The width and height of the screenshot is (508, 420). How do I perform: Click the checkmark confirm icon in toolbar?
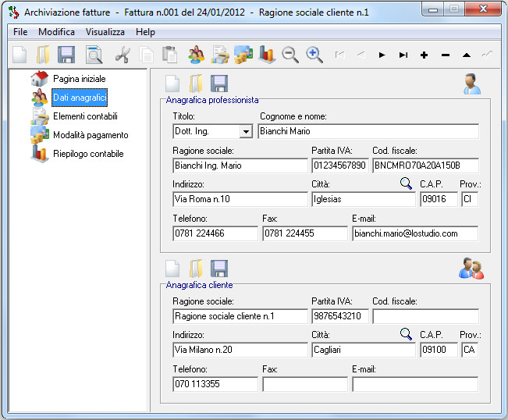(x=487, y=54)
